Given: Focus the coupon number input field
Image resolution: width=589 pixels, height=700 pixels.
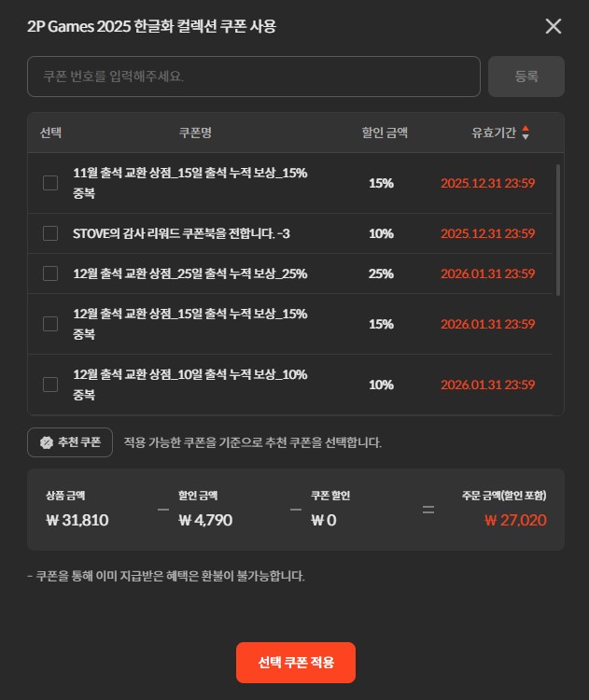Looking at the screenshot, I should [x=254, y=77].
